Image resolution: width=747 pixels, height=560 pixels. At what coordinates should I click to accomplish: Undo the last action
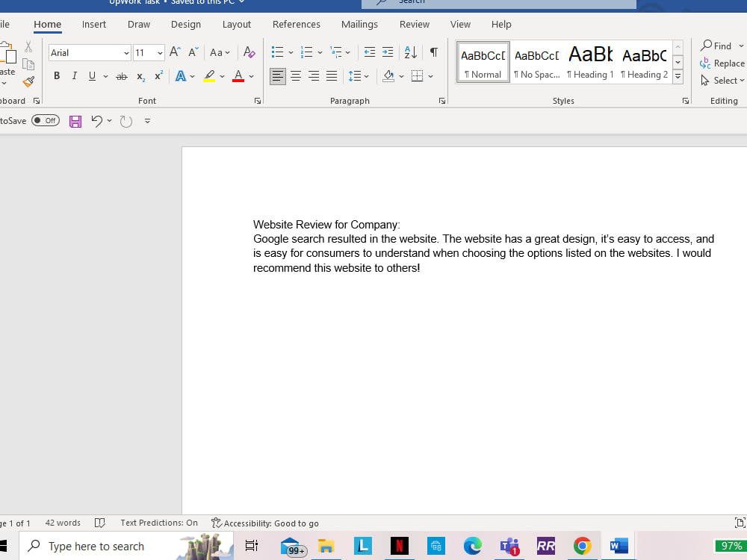96,121
